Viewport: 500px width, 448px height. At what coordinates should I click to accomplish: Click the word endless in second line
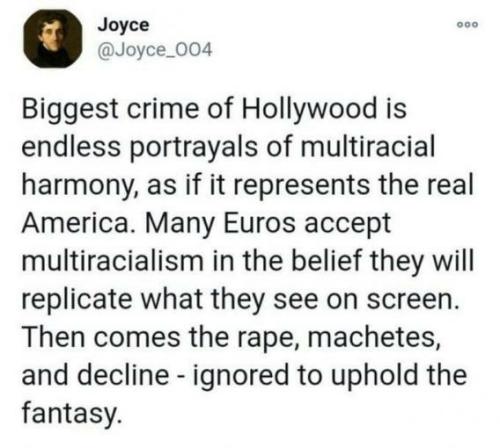coord(71,146)
